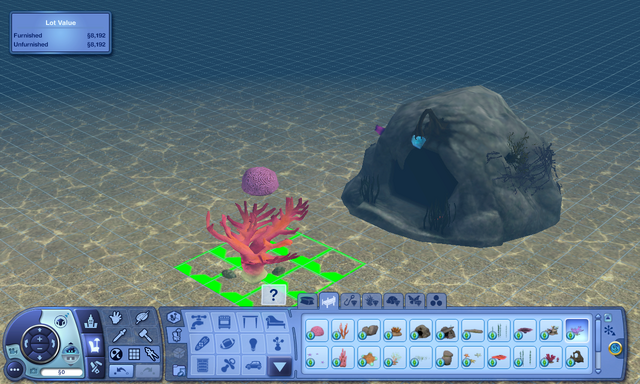Viewport: 640px width, 384px height.
Task: Click the catalog scrollbar track
Action: click(598, 344)
